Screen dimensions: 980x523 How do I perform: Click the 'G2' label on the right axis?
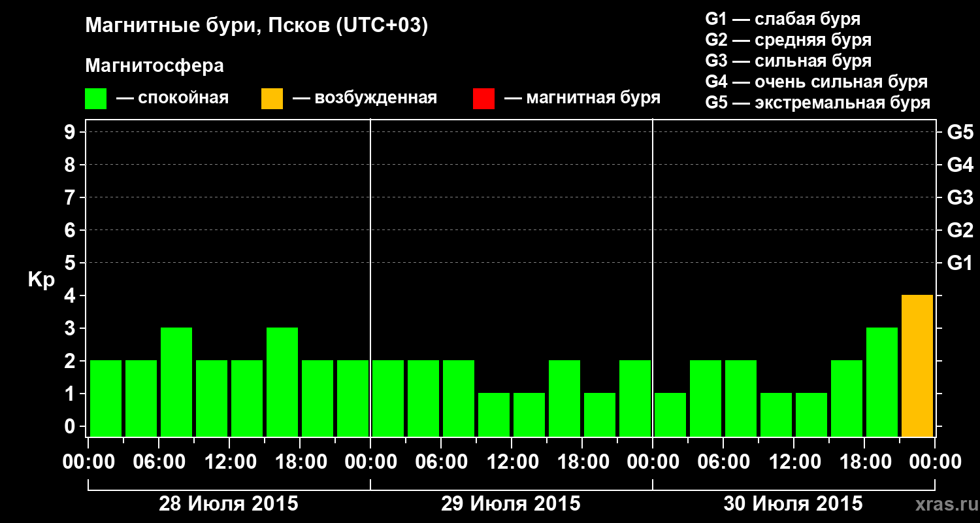click(x=960, y=230)
